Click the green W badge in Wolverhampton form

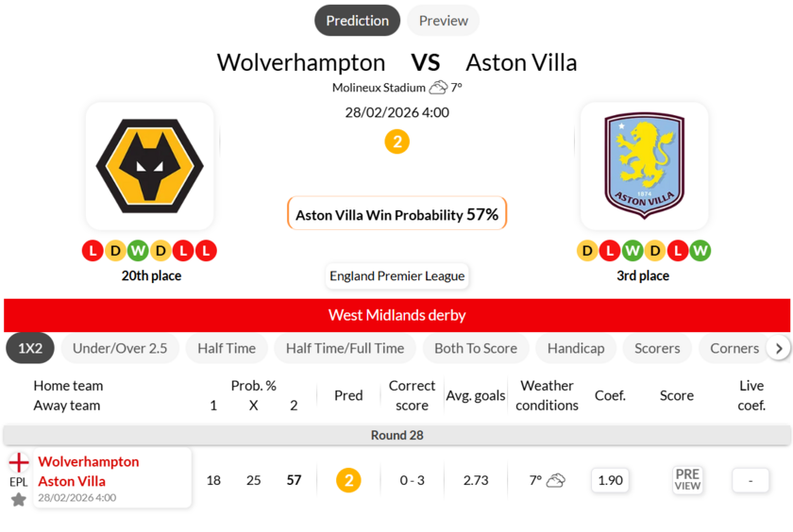(x=138, y=251)
